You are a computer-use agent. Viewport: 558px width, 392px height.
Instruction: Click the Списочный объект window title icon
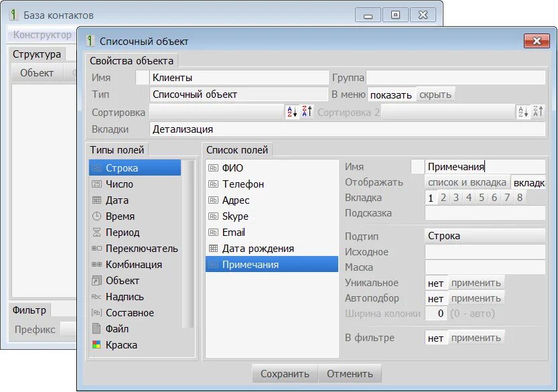pos(90,41)
